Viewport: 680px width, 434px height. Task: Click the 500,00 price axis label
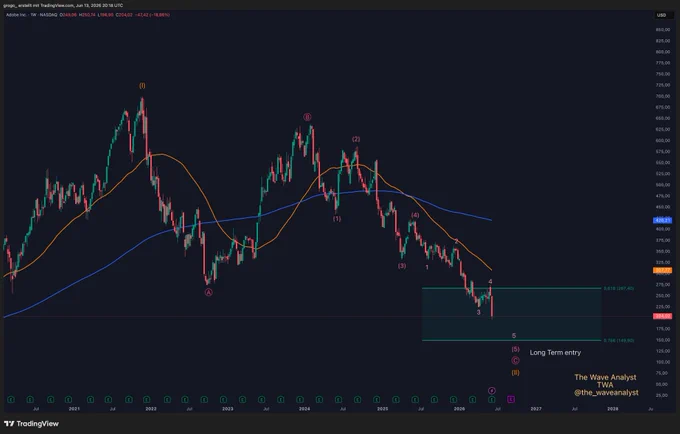click(x=663, y=185)
